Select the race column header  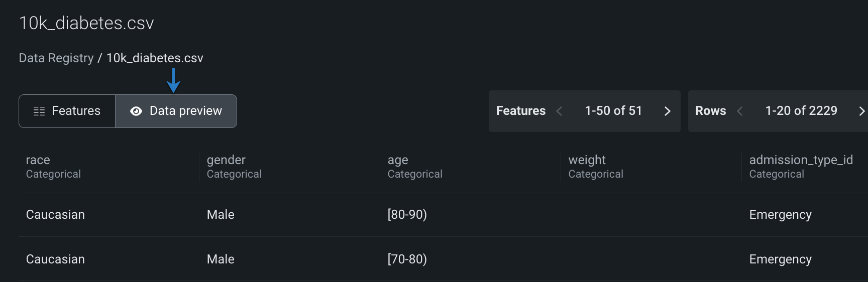pyautogui.click(x=38, y=160)
